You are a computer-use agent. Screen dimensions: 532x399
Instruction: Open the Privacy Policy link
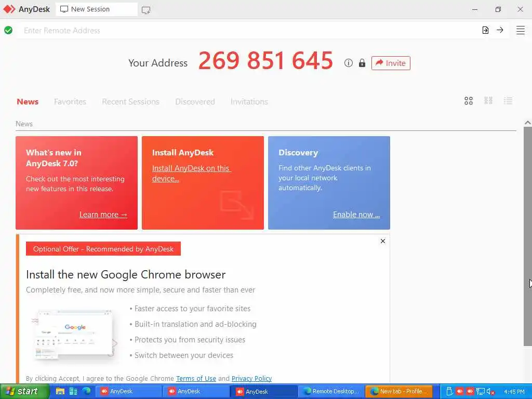[x=252, y=378]
